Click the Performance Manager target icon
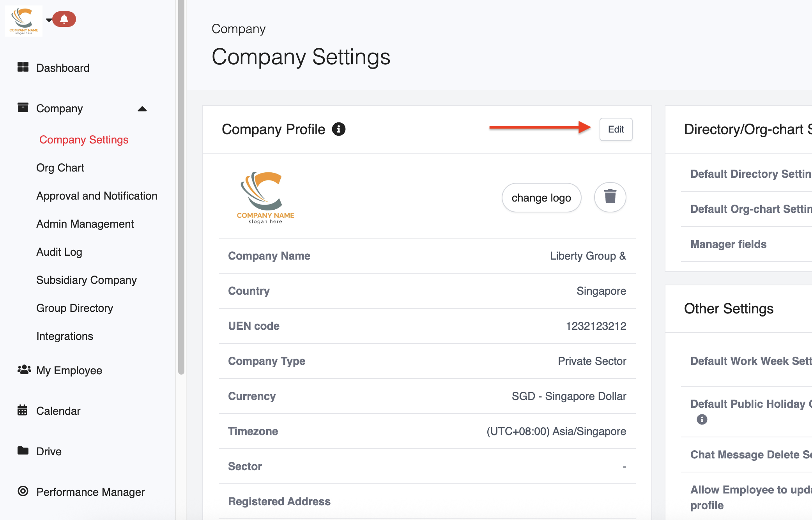The width and height of the screenshot is (812, 520). (x=23, y=491)
